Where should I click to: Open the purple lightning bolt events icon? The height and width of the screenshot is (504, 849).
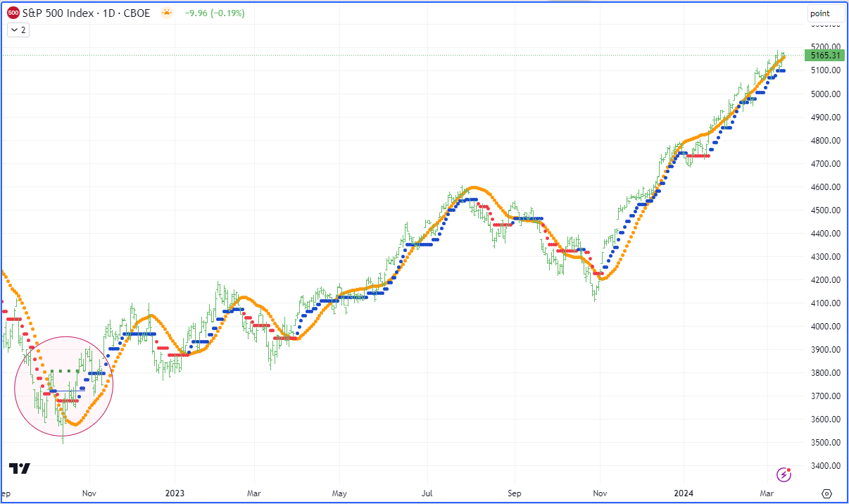[x=784, y=474]
